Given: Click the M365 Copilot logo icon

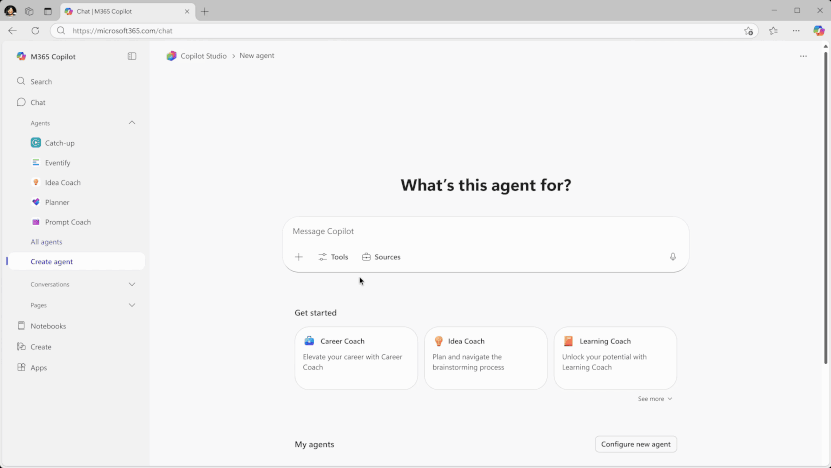Looking at the screenshot, I should point(21,56).
